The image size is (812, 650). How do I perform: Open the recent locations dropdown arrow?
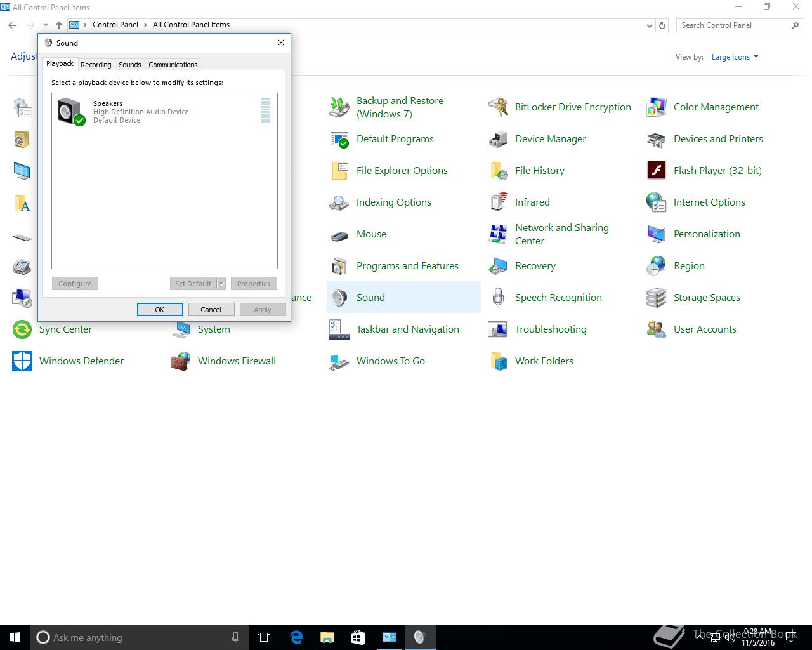46,25
